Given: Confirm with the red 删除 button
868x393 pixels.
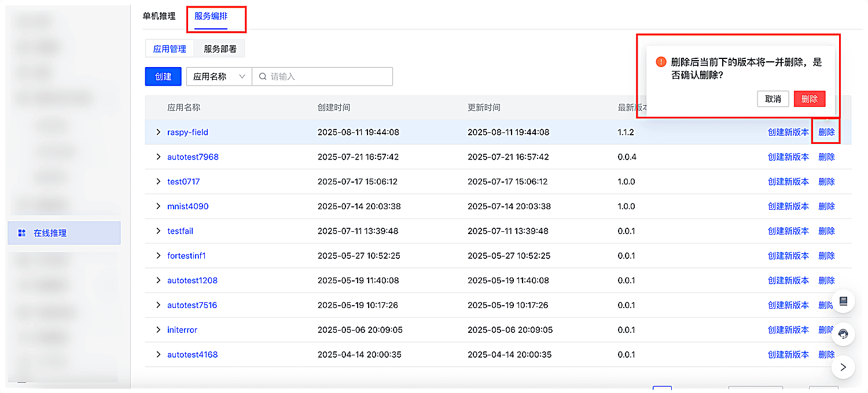Looking at the screenshot, I should pos(810,99).
